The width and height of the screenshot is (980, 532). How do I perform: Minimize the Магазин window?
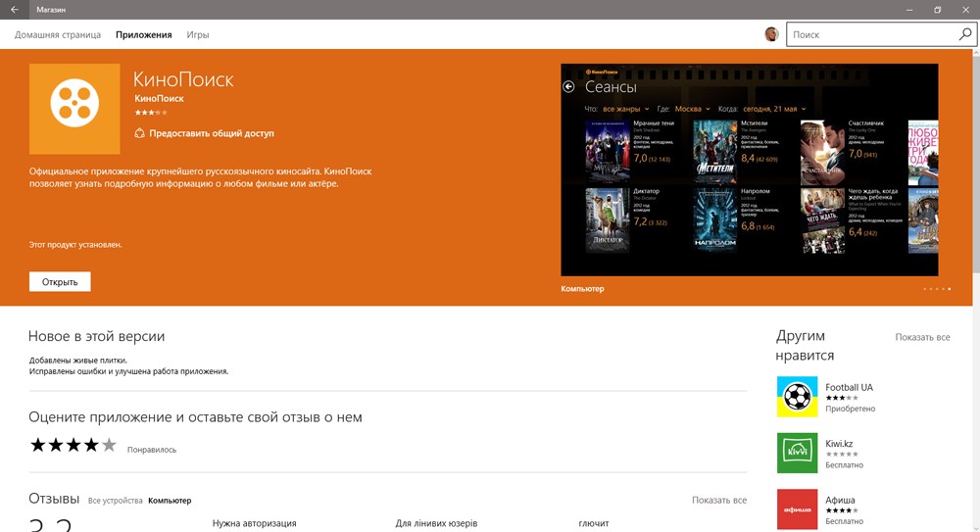[909, 10]
